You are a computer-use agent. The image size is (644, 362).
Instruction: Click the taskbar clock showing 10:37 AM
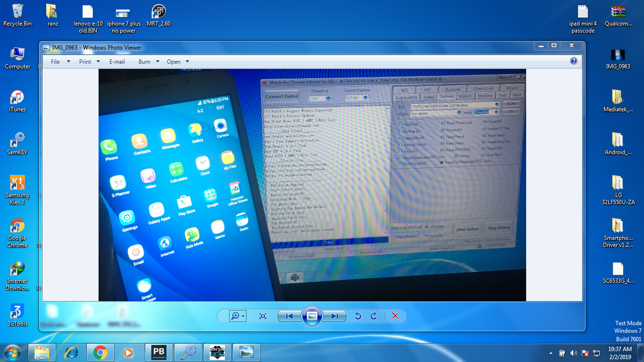tap(619, 352)
